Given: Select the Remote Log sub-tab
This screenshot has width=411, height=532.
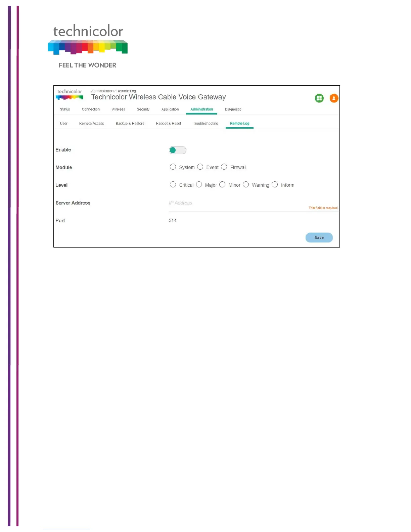Looking at the screenshot, I should 239,124.
